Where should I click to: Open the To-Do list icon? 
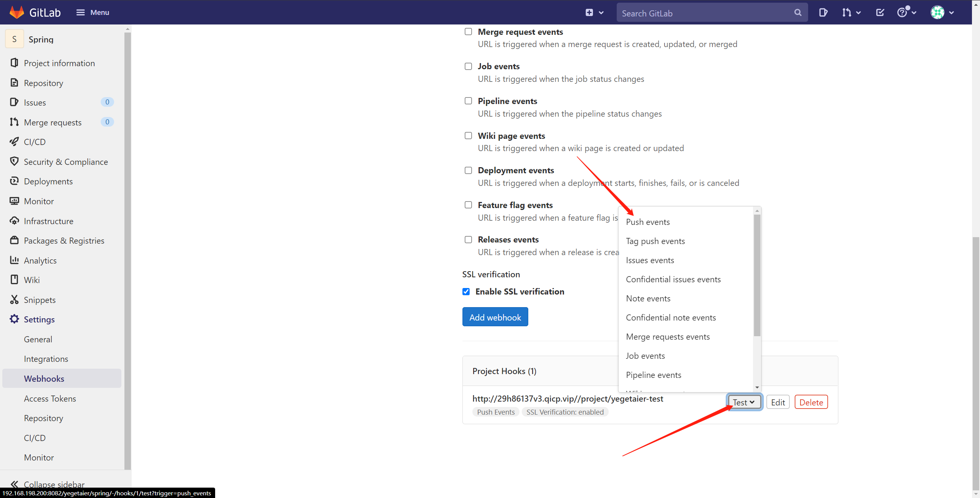pos(880,13)
